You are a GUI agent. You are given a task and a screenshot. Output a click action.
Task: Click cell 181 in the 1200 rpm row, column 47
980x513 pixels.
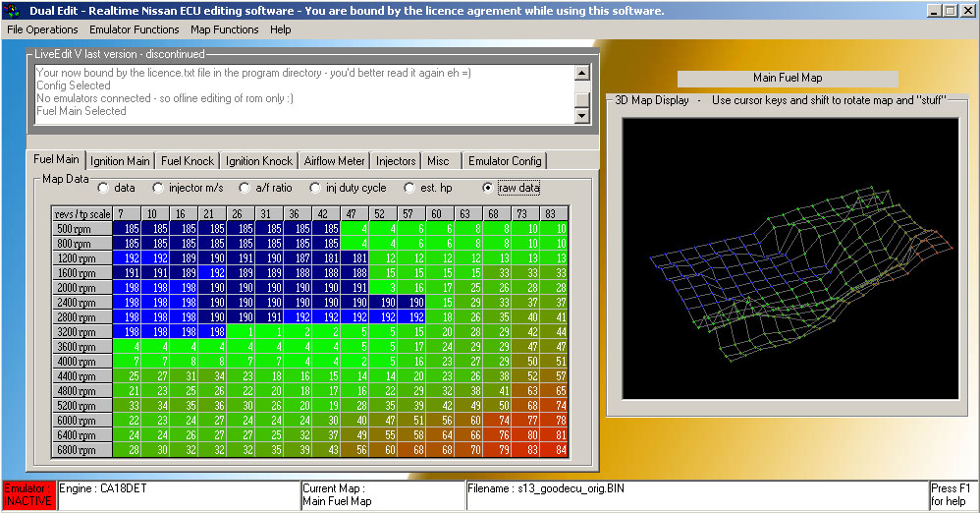pyautogui.click(x=354, y=258)
